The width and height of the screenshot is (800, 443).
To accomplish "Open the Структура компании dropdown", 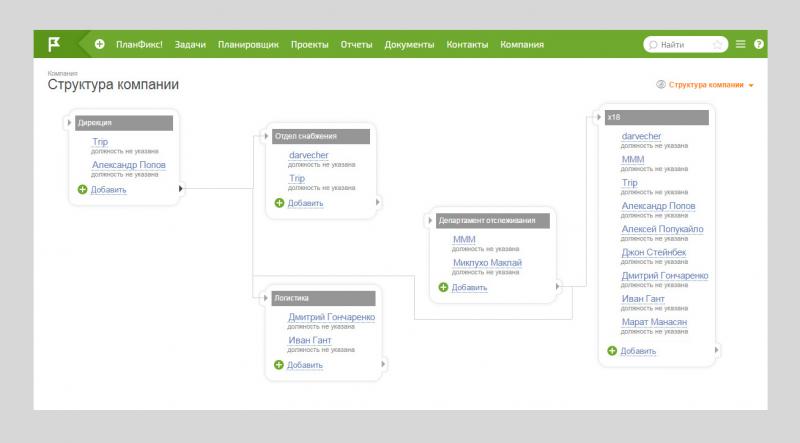I will [x=711, y=85].
